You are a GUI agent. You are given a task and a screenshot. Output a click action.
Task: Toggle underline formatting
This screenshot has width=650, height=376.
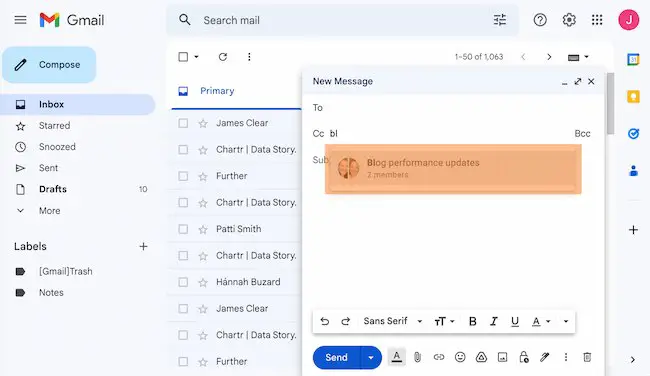tap(515, 322)
